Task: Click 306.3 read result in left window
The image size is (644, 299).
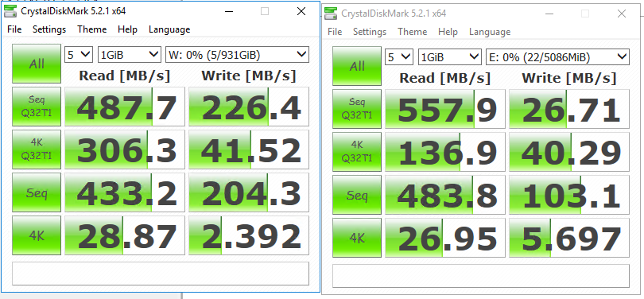Action: point(125,149)
